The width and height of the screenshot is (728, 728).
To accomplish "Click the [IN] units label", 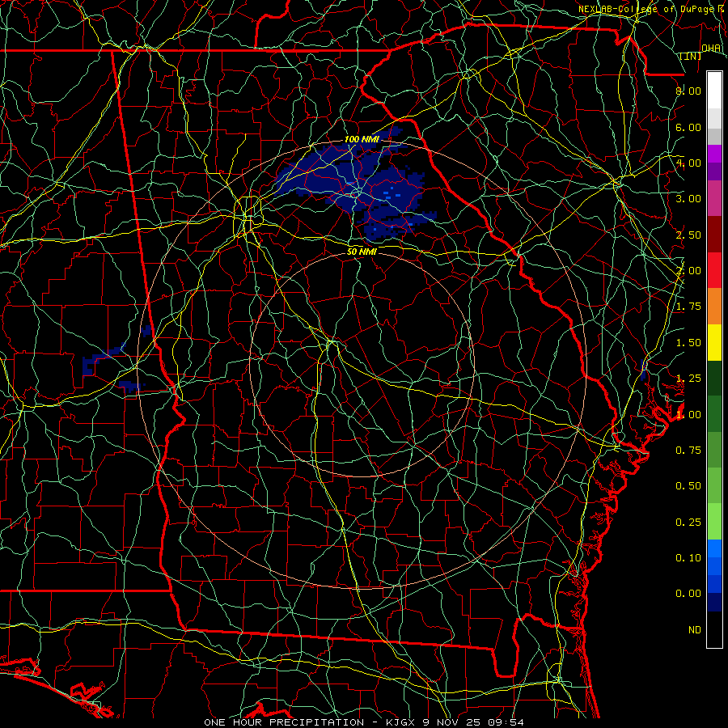I will (x=691, y=56).
